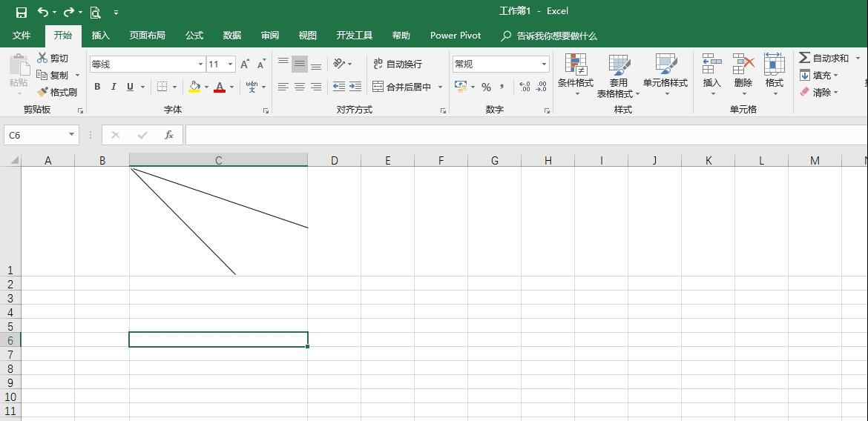Open the font name 等线 dropdown

[x=200, y=64]
